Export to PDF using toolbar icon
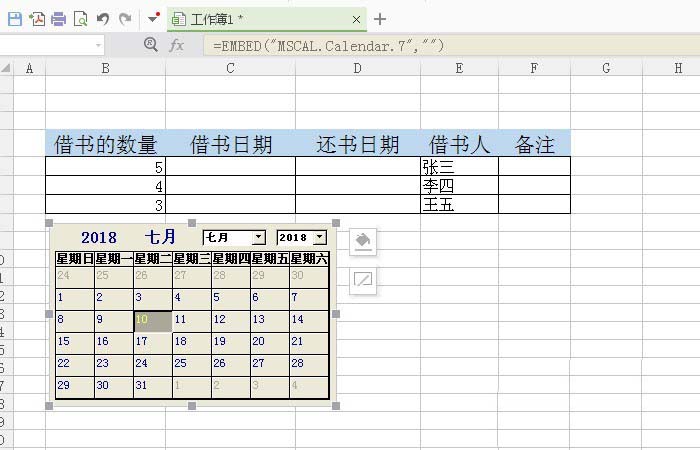This screenshot has height=450, width=700. click(37, 19)
